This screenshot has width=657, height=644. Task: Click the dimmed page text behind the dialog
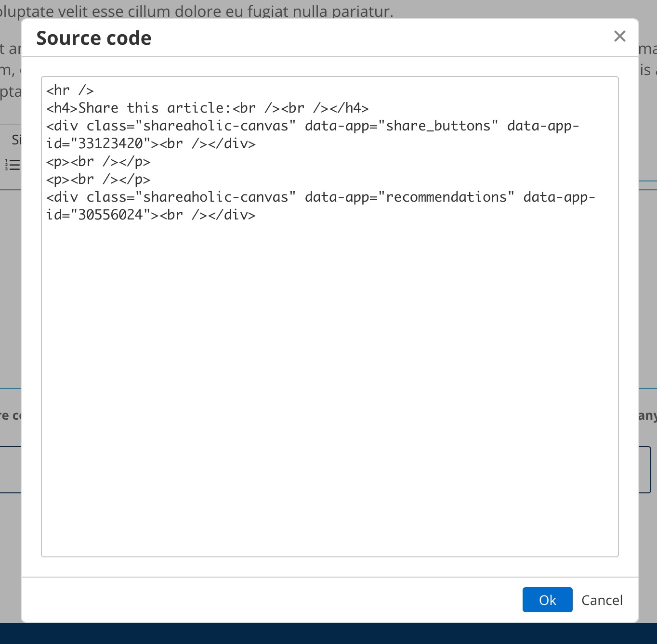click(193, 11)
